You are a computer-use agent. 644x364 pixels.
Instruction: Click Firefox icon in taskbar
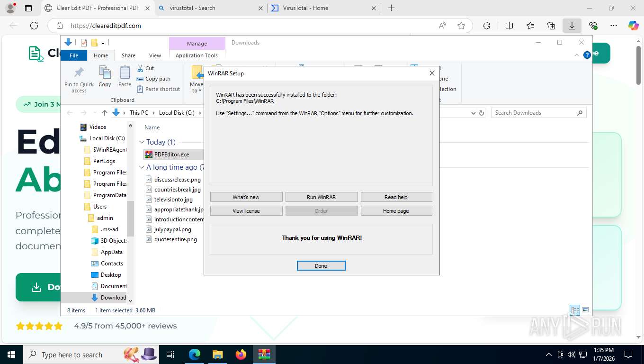241,355
